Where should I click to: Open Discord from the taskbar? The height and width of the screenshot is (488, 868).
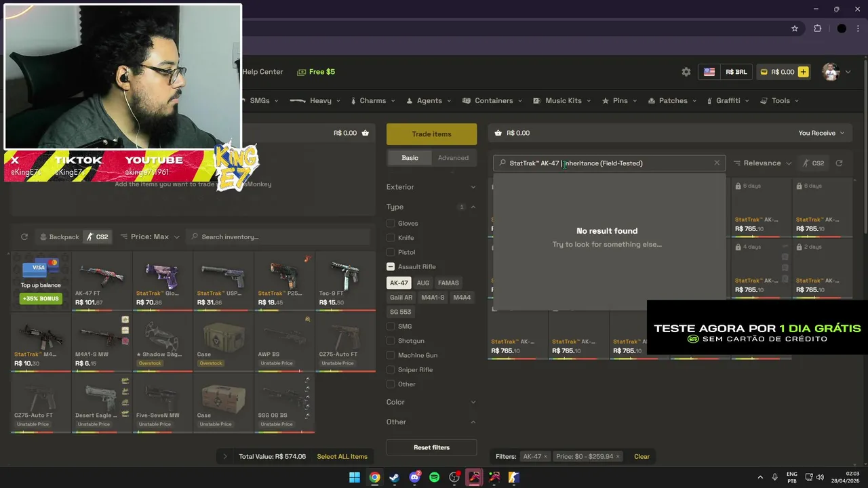coord(415,477)
